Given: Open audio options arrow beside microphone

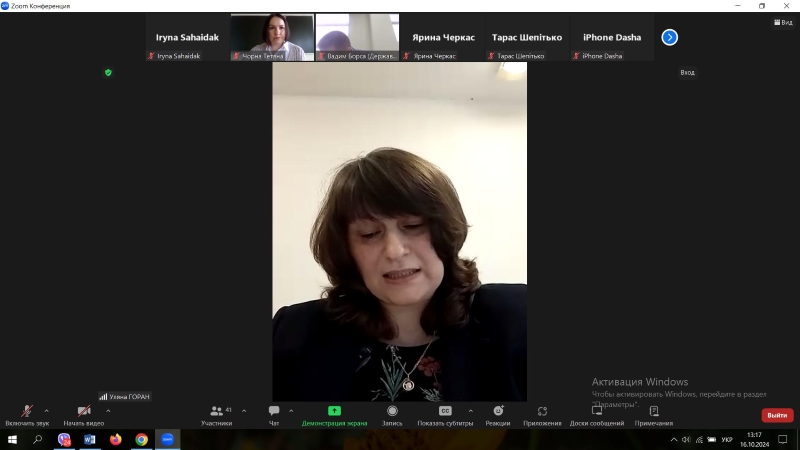Looking at the screenshot, I should (46, 411).
